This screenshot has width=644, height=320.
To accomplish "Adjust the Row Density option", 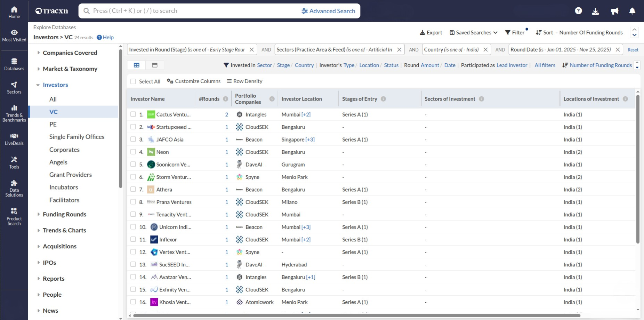I will [x=244, y=81].
